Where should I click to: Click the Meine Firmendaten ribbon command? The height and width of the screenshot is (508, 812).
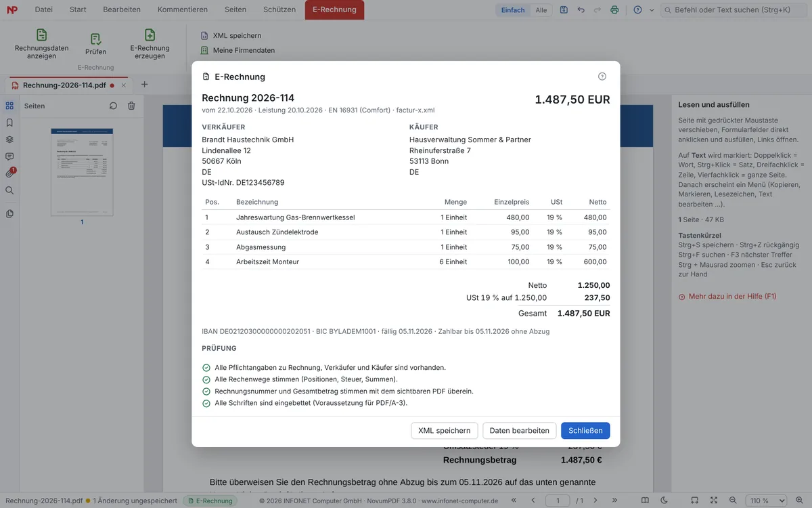pyautogui.click(x=238, y=50)
